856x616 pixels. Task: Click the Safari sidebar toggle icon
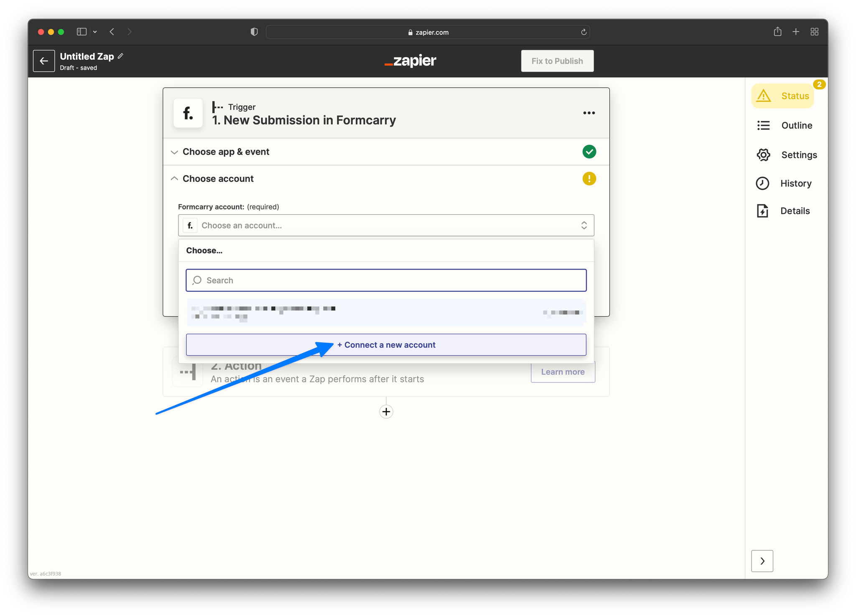click(x=82, y=32)
